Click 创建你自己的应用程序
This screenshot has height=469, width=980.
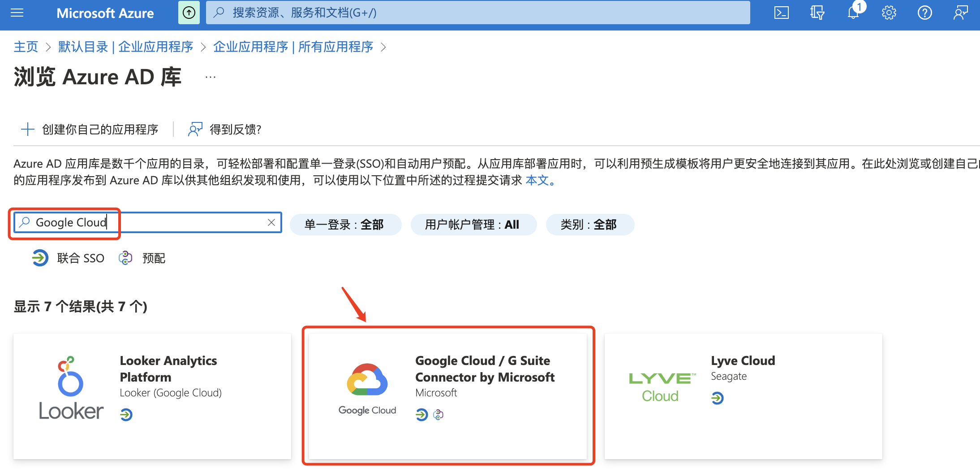90,130
